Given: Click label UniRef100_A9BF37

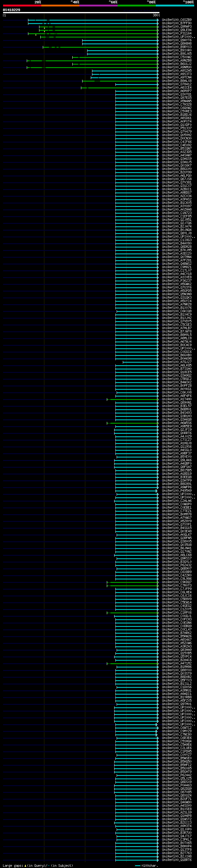Looking at the screenshot, I should [177, 453].
